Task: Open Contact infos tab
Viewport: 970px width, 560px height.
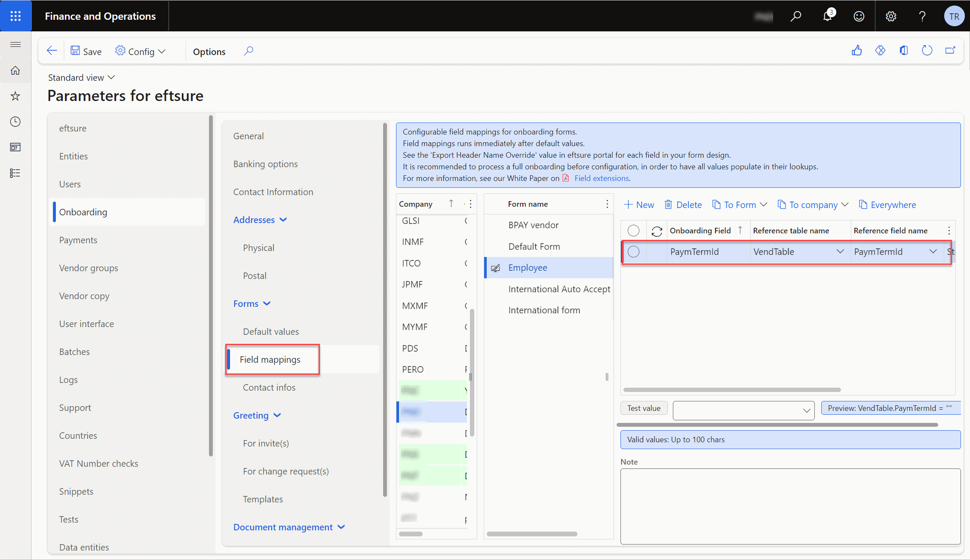Action: tap(269, 387)
